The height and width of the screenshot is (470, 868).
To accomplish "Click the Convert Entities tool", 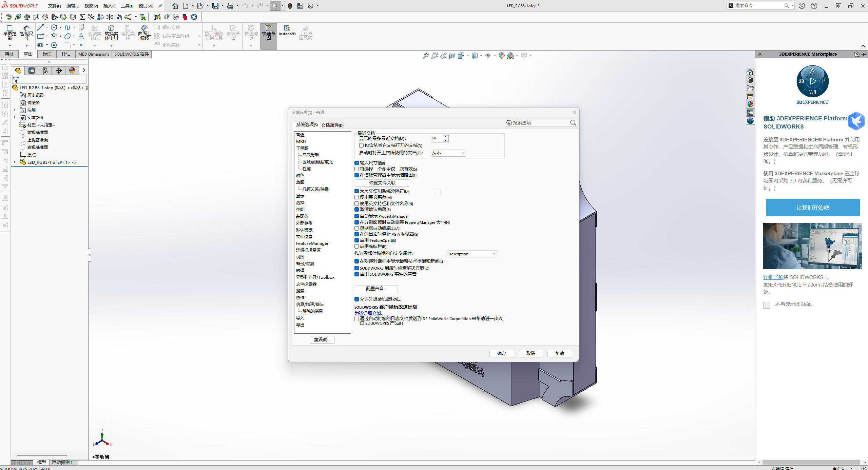I will [x=111, y=33].
